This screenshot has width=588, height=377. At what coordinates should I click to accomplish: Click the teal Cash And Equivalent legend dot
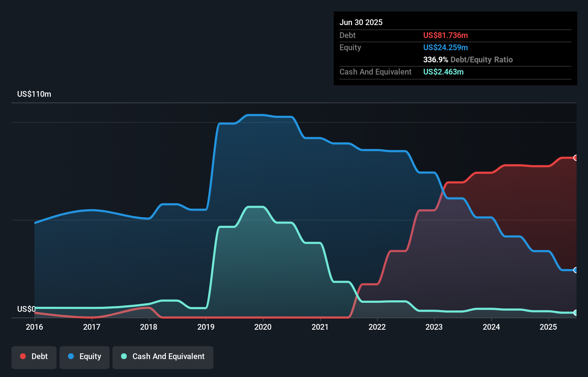[x=123, y=357]
